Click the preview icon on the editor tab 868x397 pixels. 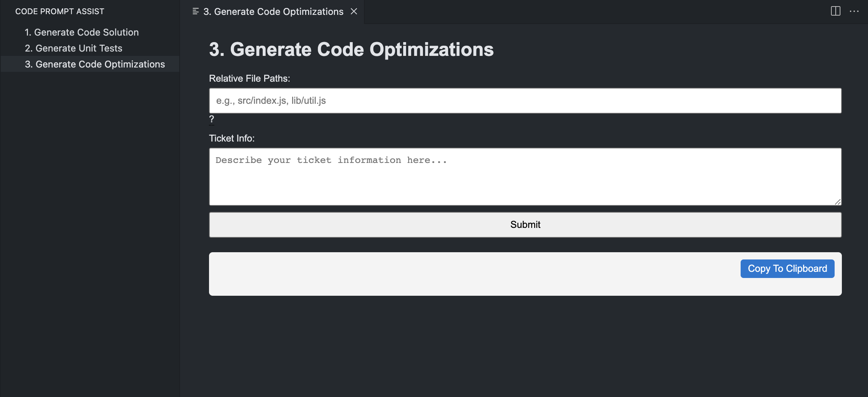point(196,12)
